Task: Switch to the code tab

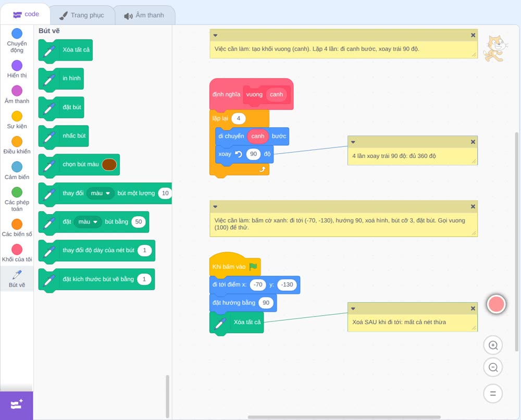Action: (26, 14)
